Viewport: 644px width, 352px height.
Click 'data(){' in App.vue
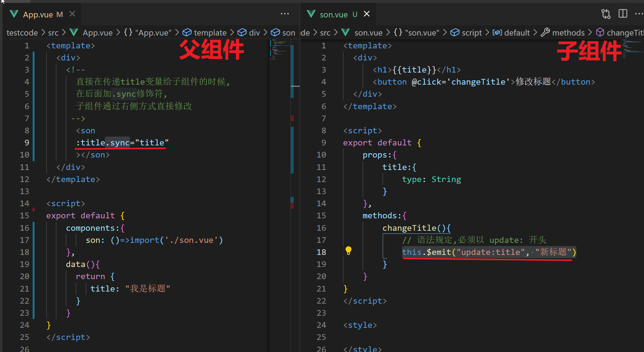pos(83,264)
